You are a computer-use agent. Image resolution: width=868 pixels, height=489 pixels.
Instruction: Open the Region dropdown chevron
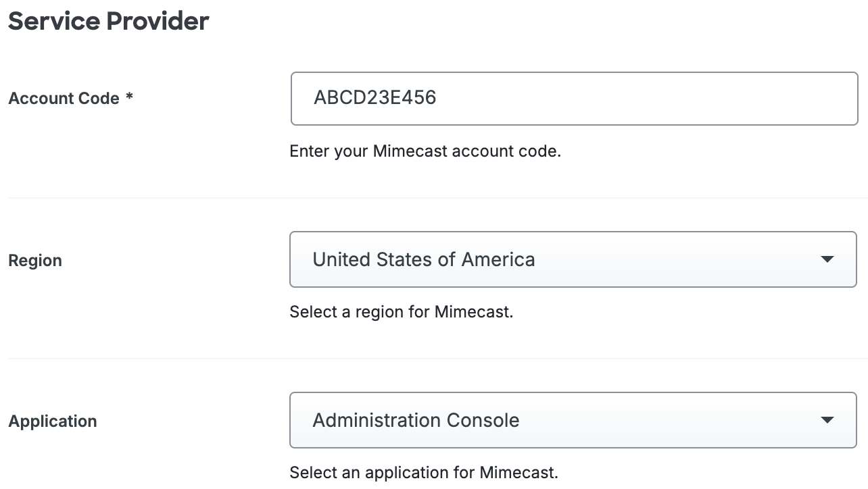828,259
